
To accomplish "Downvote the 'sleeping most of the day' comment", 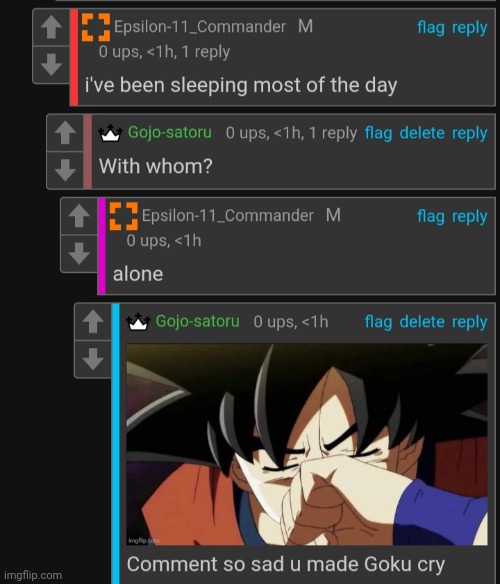I will click(51, 65).
